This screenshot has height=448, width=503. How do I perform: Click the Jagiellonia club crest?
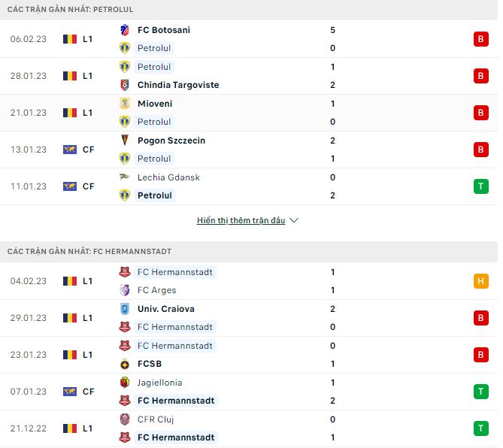(x=125, y=383)
